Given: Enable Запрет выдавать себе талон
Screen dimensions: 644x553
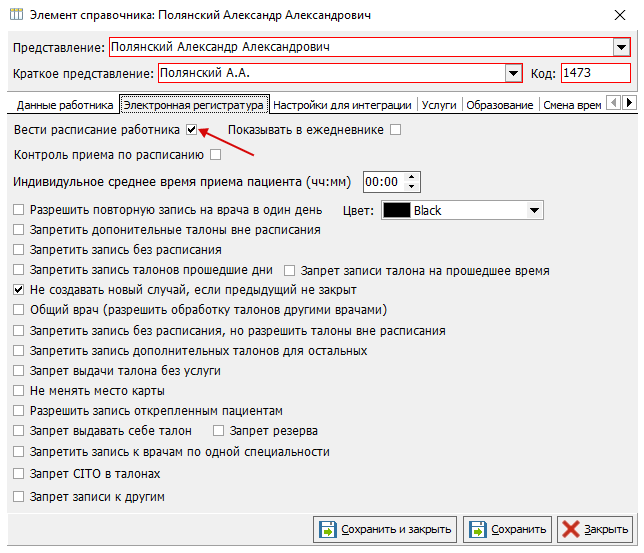Looking at the screenshot, I should [x=18, y=431].
